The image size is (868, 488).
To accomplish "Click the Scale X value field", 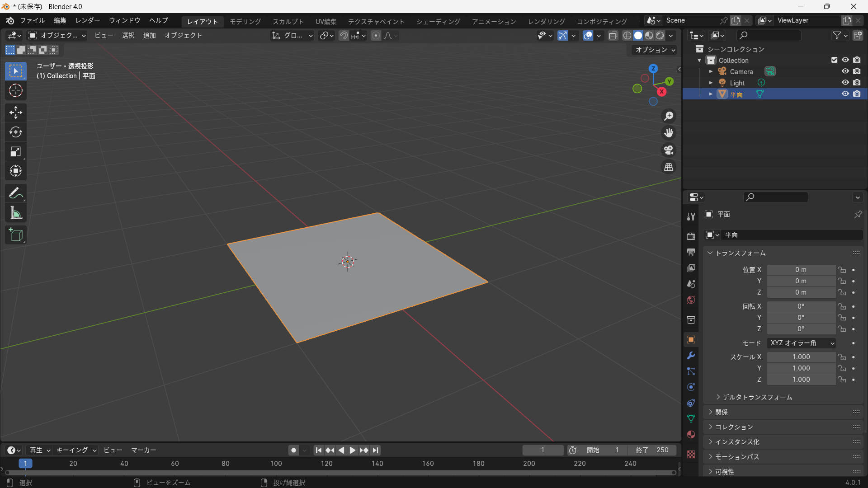I will [801, 357].
